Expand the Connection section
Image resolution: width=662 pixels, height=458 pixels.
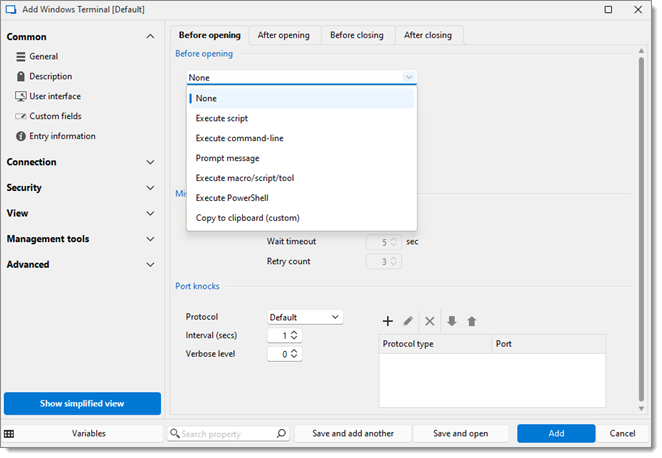[150, 162]
